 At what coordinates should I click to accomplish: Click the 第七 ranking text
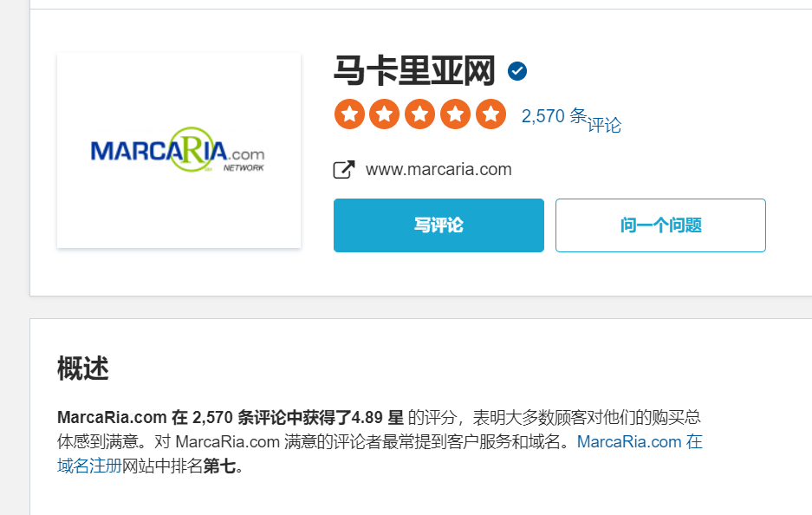point(219,466)
